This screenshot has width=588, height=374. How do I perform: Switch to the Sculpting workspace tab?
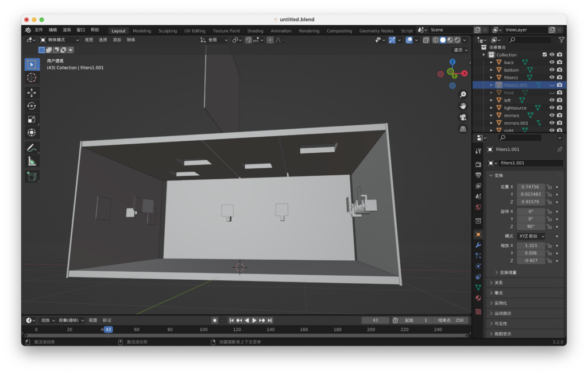(x=167, y=31)
